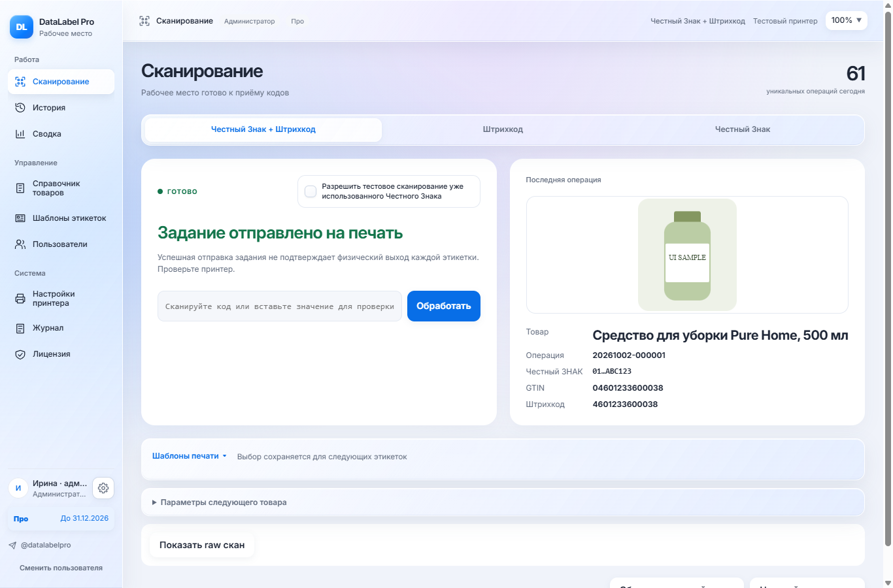Click product name Средство для уборки Pure Home
893x588 pixels.
720,336
